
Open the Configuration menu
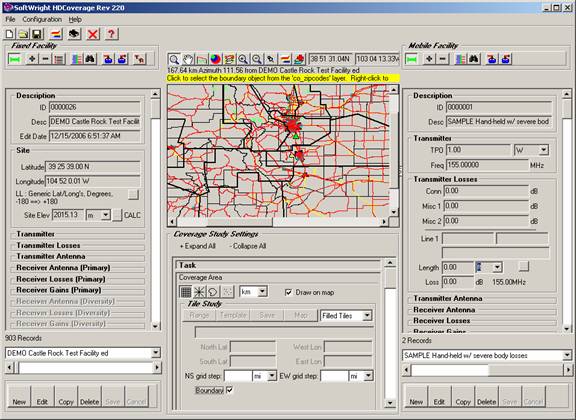point(42,19)
